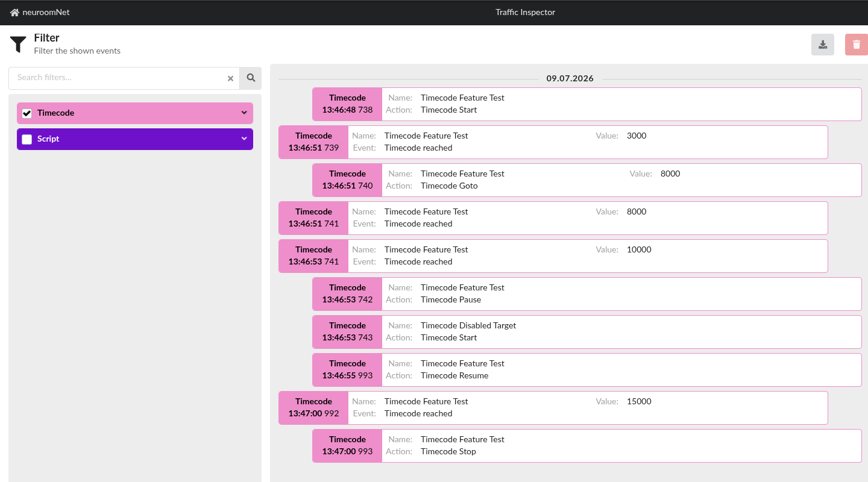868x482 pixels.
Task: Click the red trash delete button
Action: tap(857, 45)
